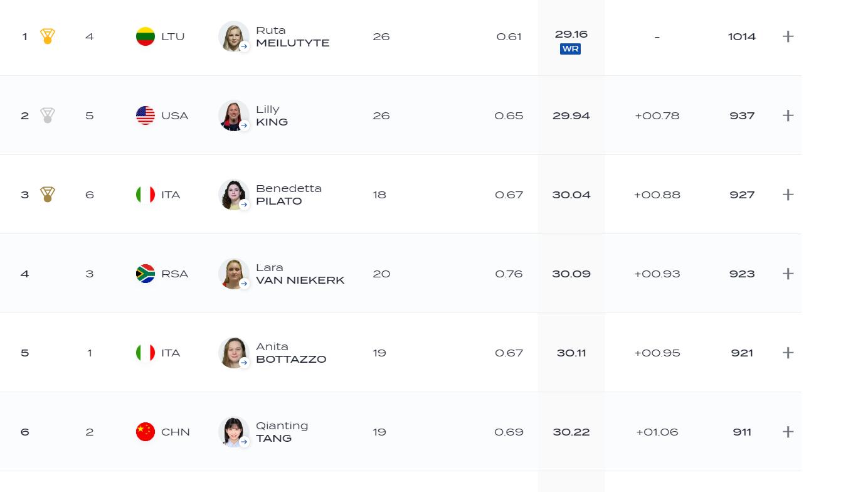Expand Benedetta Pilato's row with plus
868x492 pixels.
[x=788, y=195]
